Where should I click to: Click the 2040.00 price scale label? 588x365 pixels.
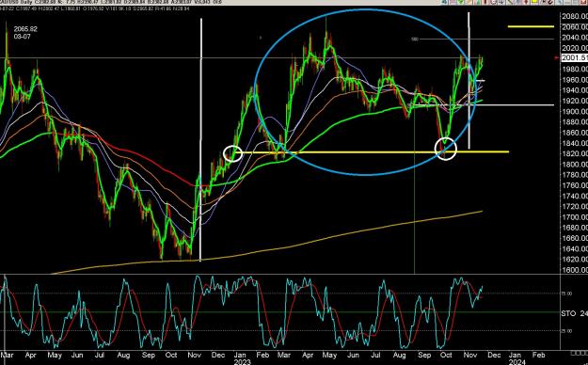(574, 37)
